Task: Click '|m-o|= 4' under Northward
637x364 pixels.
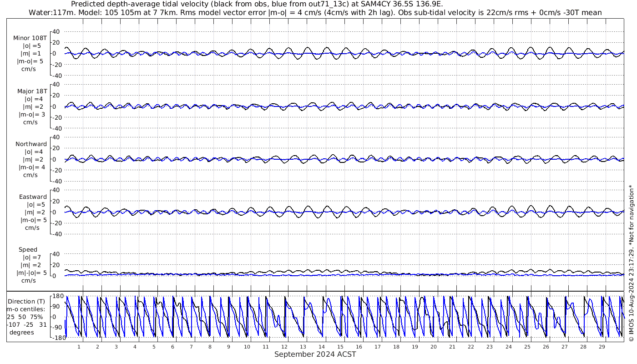Action: tap(32, 167)
